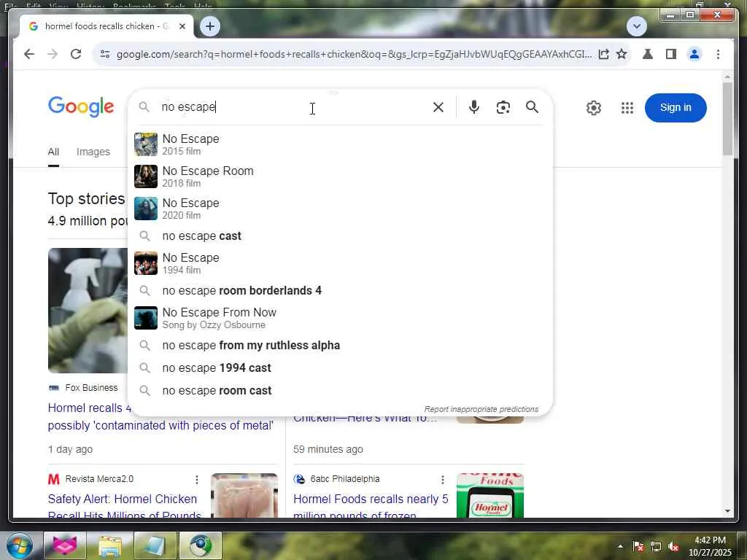Open the Chrome profile avatar
747x560 pixels.
pyautogui.click(x=694, y=54)
